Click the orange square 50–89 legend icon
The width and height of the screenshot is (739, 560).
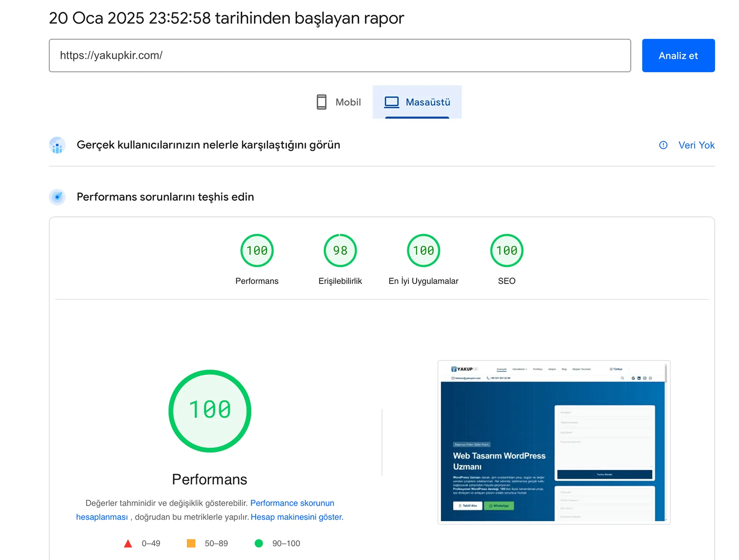pos(191,543)
